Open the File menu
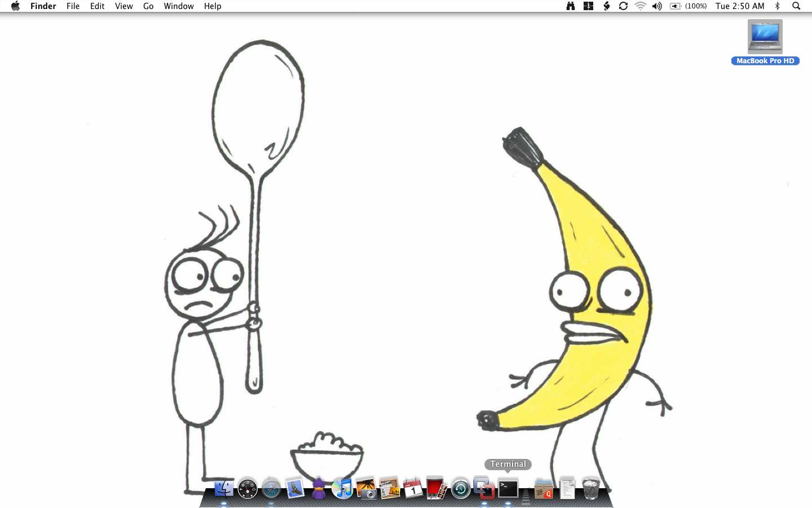This screenshot has width=812, height=508. pos(73,6)
